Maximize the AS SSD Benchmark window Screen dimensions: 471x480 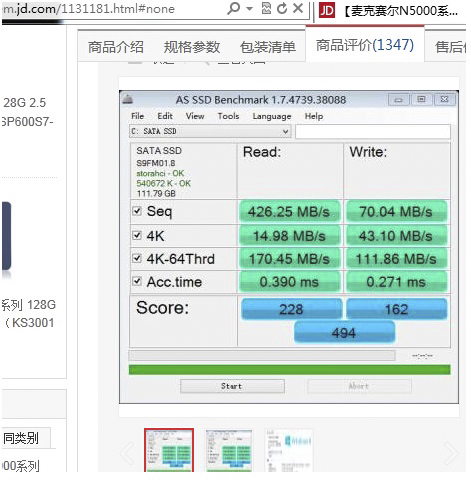421,99
